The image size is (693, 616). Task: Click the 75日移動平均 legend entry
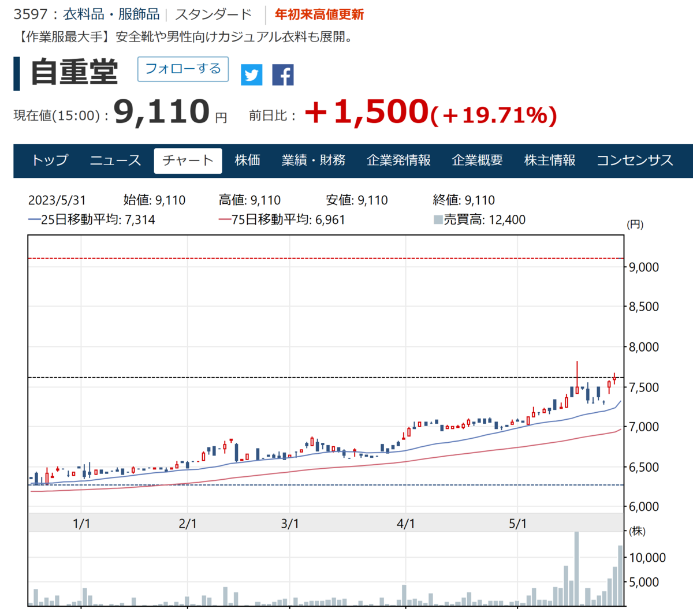click(282, 219)
